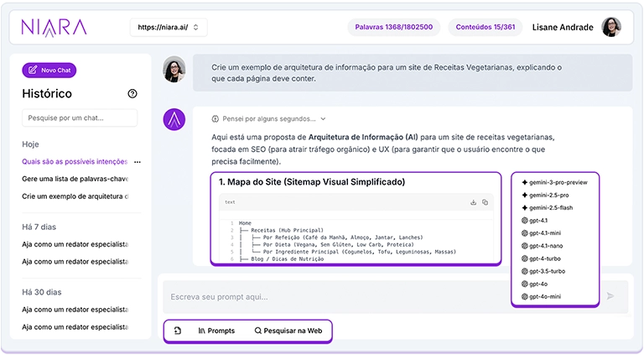Open Lisane Andrade's profile avatar

(611, 27)
